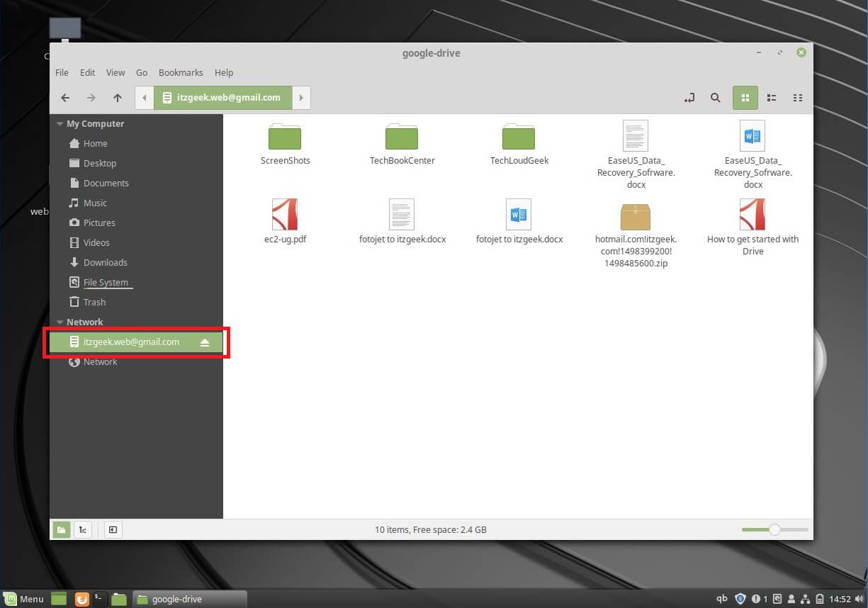868x608 pixels.
Task: Open the search tool in the toolbar
Action: tap(716, 98)
